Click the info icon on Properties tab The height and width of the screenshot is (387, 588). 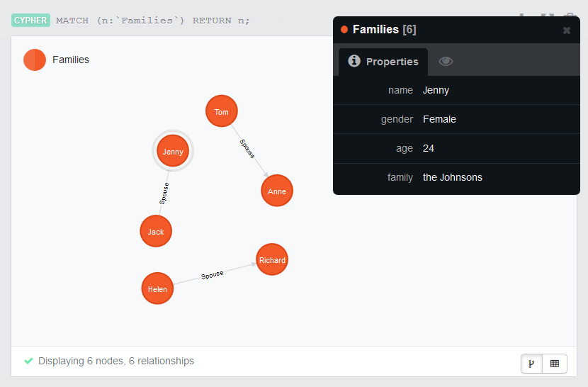pyautogui.click(x=354, y=61)
